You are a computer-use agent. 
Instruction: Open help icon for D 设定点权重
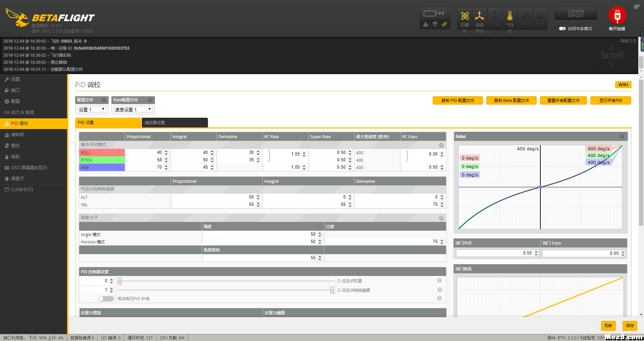(x=439, y=280)
